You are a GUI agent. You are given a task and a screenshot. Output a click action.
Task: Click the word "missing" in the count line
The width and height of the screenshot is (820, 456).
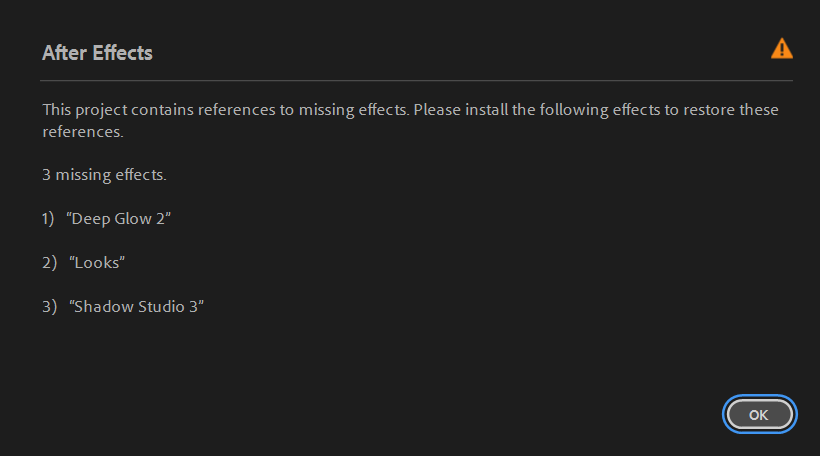(x=84, y=175)
